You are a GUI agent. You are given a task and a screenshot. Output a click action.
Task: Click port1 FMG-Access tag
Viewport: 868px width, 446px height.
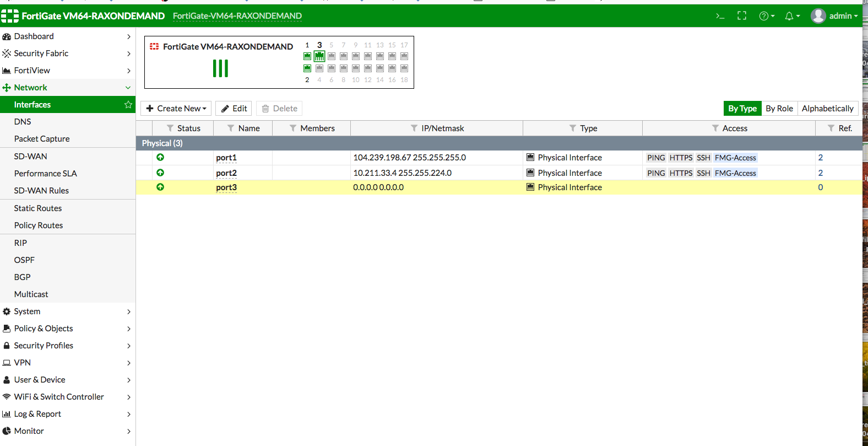click(735, 158)
